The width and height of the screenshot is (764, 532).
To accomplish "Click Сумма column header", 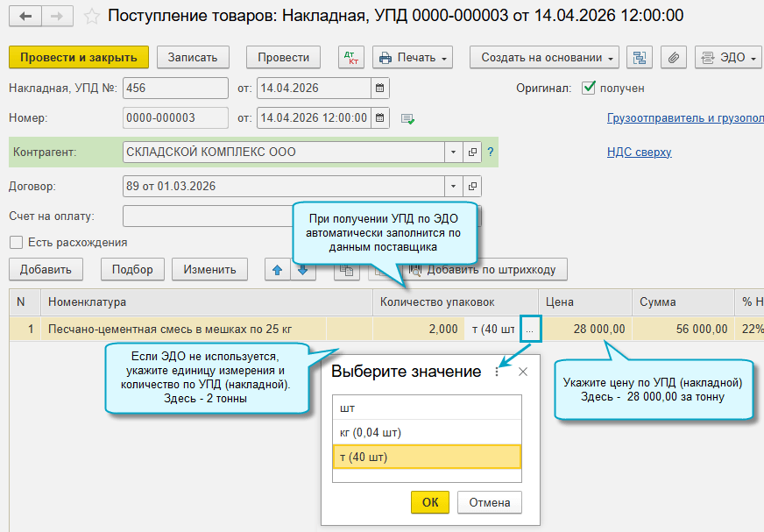I will coord(683,301).
